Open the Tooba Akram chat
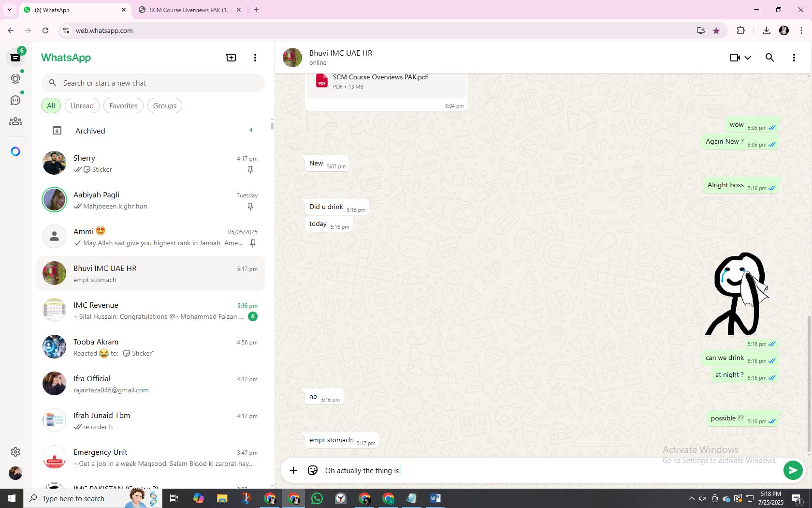 150,347
